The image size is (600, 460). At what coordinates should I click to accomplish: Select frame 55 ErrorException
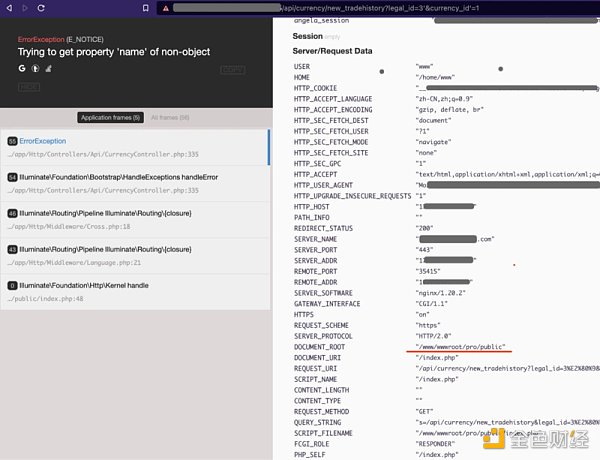(135, 148)
